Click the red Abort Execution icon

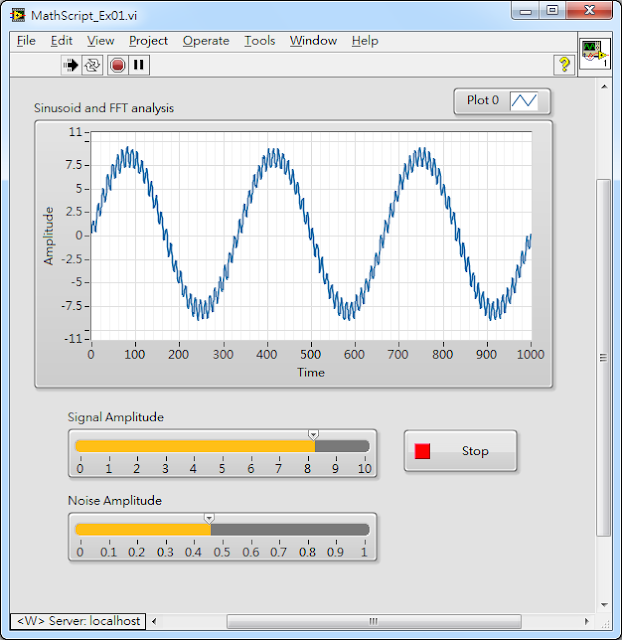[x=118, y=65]
